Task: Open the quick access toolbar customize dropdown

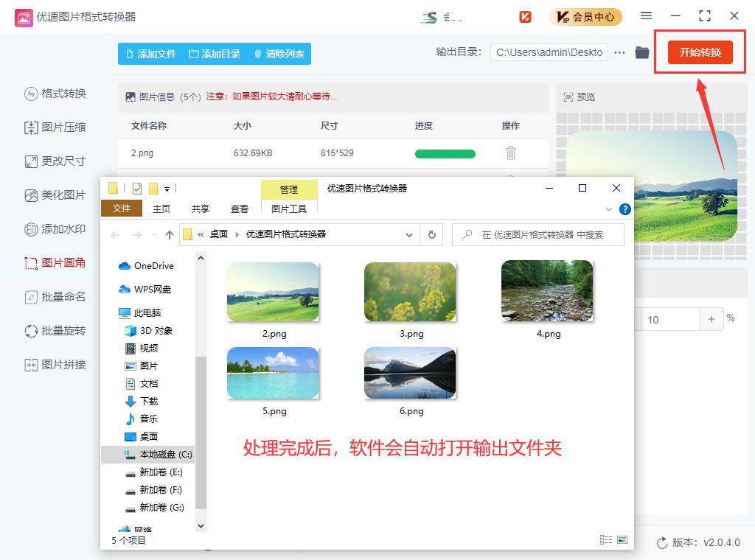Action: (x=167, y=189)
